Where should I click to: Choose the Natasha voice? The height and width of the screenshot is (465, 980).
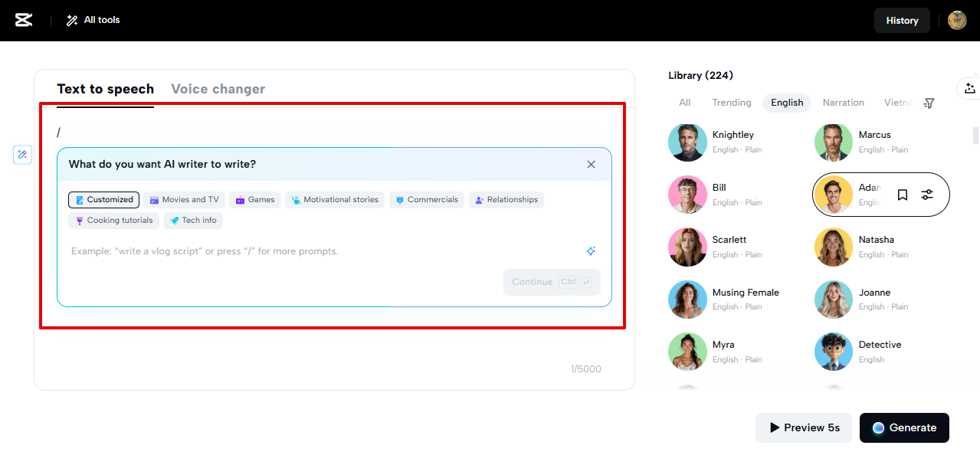pyautogui.click(x=881, y=247)
